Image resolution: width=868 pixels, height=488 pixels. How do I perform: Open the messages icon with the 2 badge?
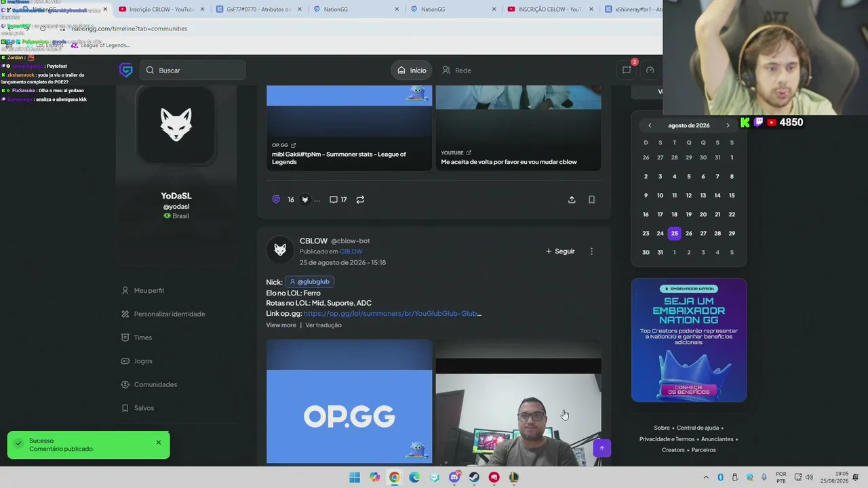point(627,70)
